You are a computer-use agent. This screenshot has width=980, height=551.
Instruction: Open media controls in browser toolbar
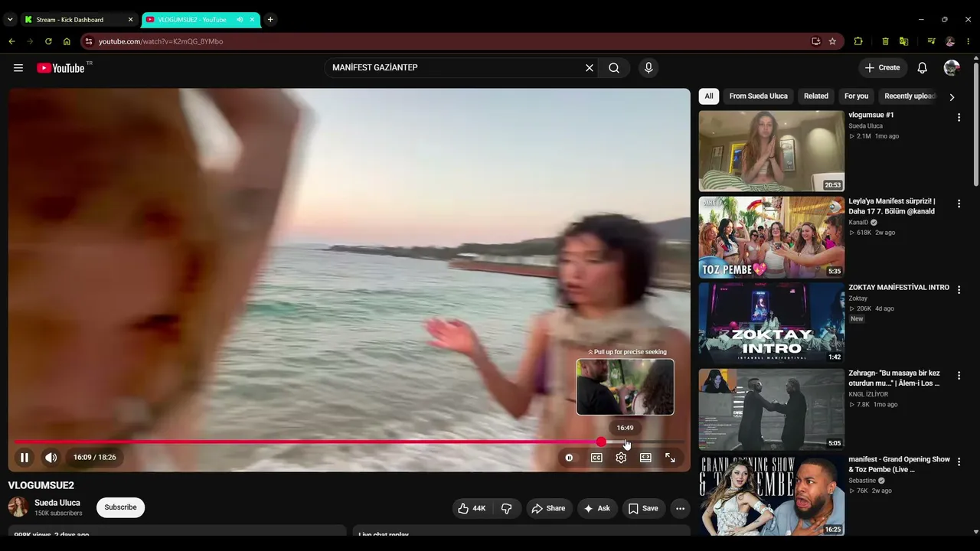tap(931, 41)
